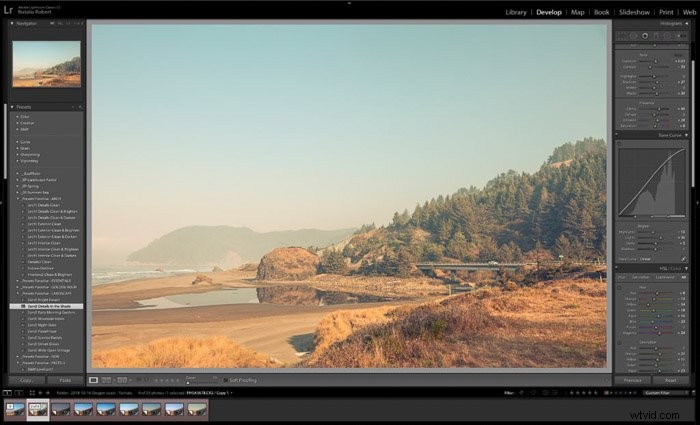The width and height of the screenshot is (700, 425).
Task: Click the Clarity slider handle
Action: (x=659, y=108)
